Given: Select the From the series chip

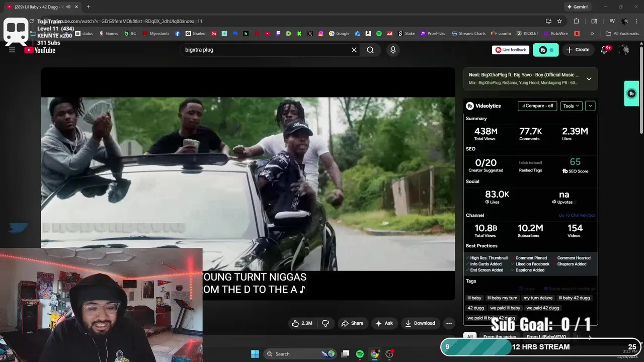Looking at the screenshot, I should pyautogui.click(x=500, y=337).
